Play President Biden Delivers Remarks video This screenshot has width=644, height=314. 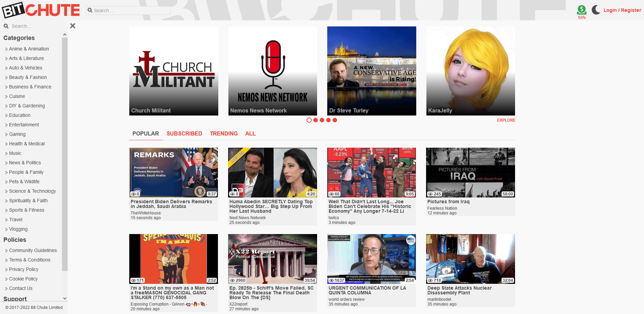(174, 172)
